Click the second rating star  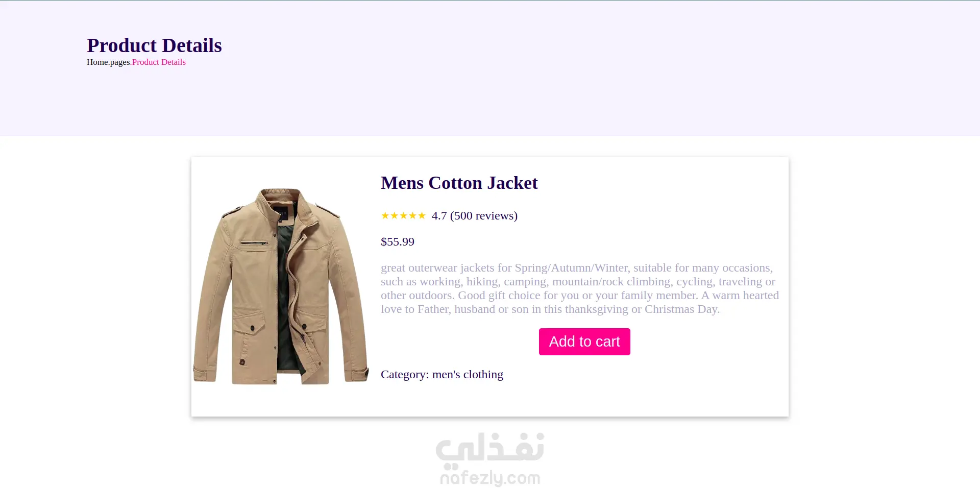(395, 216)
